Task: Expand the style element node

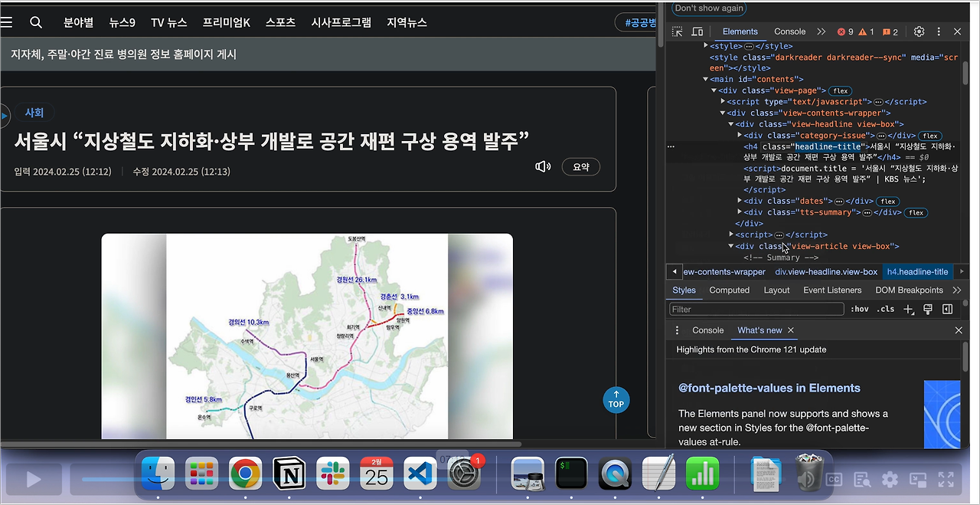Action: 706,46
